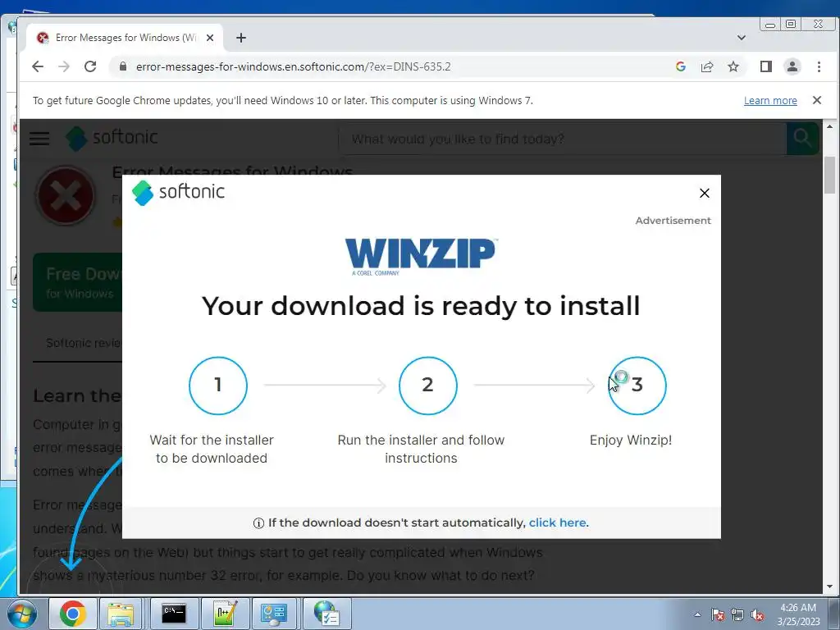Dismiss the Chrome update notification bar
The image size is (840, 630).
tap(817, 100)
